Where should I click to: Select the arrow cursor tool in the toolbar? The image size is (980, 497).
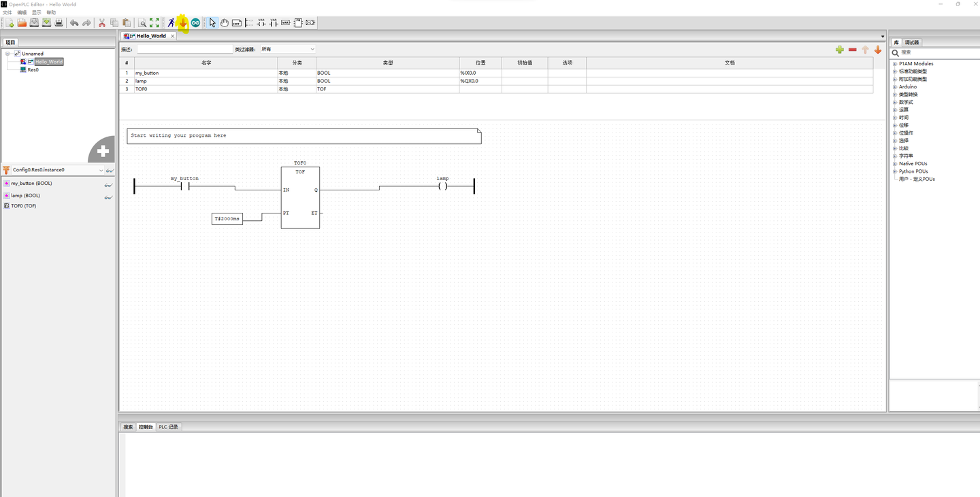tap(213, 22)
